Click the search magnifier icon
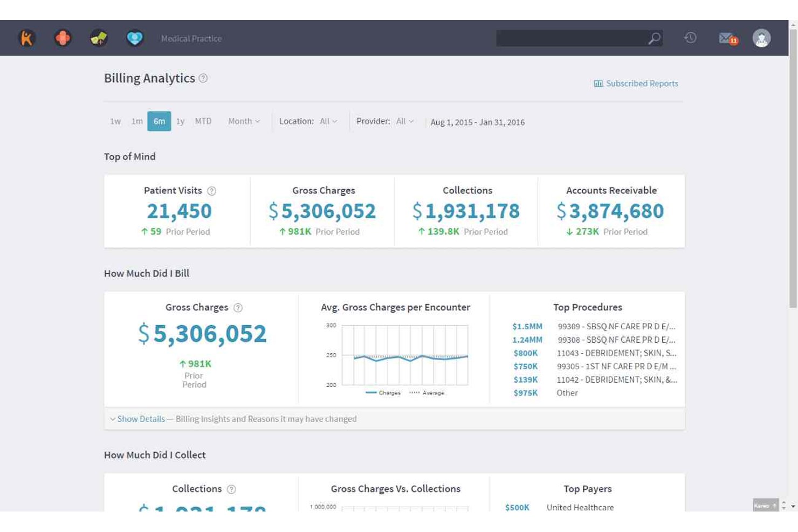 654,38
